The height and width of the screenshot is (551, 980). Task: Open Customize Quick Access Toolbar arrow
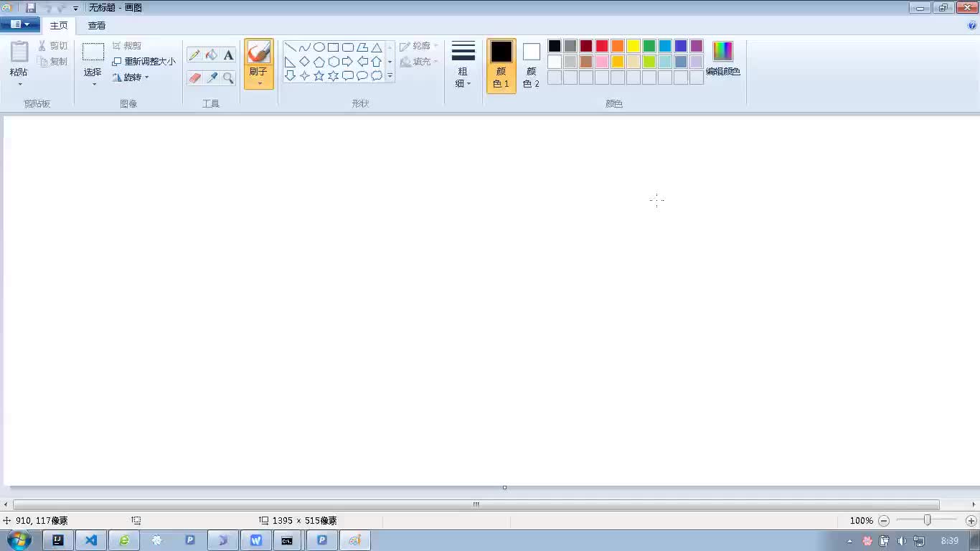(75, 9)
